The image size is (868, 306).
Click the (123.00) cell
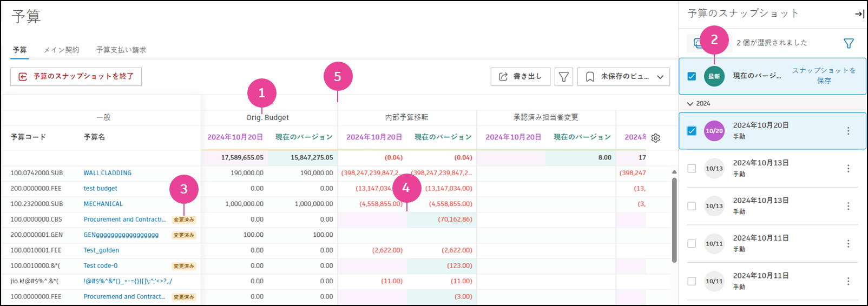(x=459, y=266)
